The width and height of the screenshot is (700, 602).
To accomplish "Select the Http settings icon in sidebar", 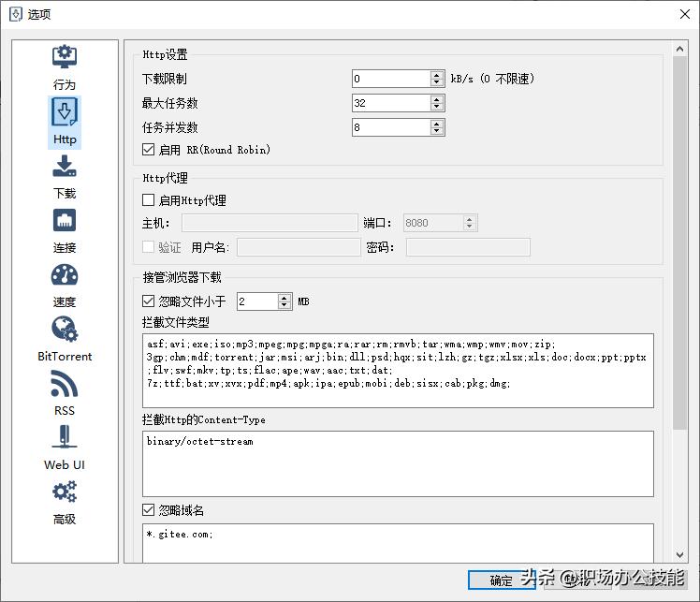I will (x=65, y=111).
